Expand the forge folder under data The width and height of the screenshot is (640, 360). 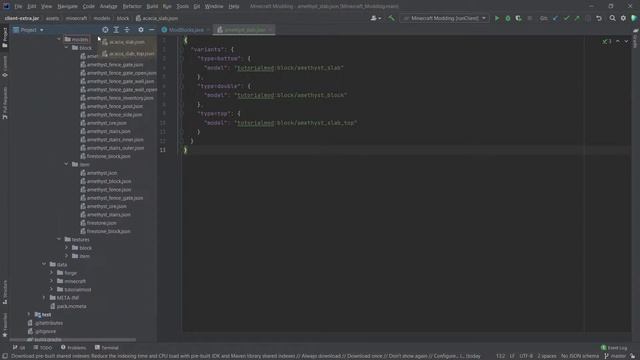51,273
